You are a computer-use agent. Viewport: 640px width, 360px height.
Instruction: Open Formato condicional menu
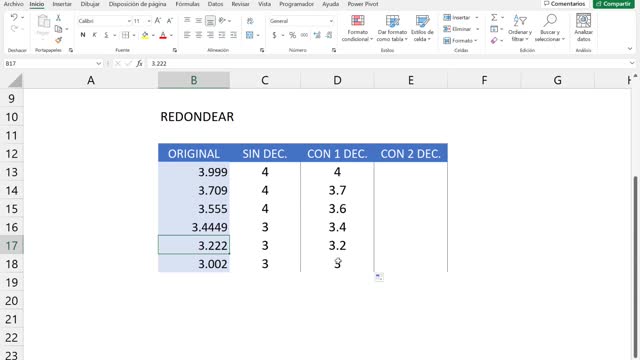click(x=358, y=28)
